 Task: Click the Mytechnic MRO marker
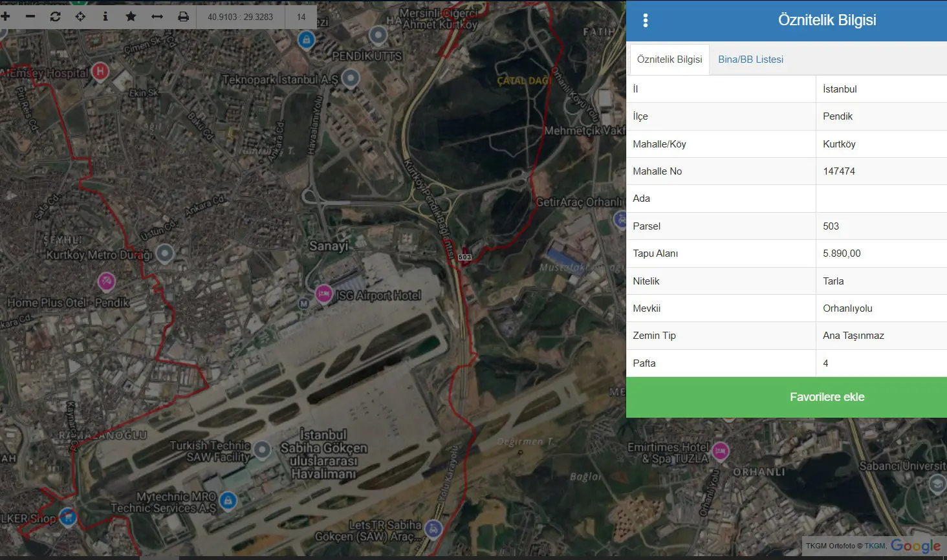pos(227,501)
